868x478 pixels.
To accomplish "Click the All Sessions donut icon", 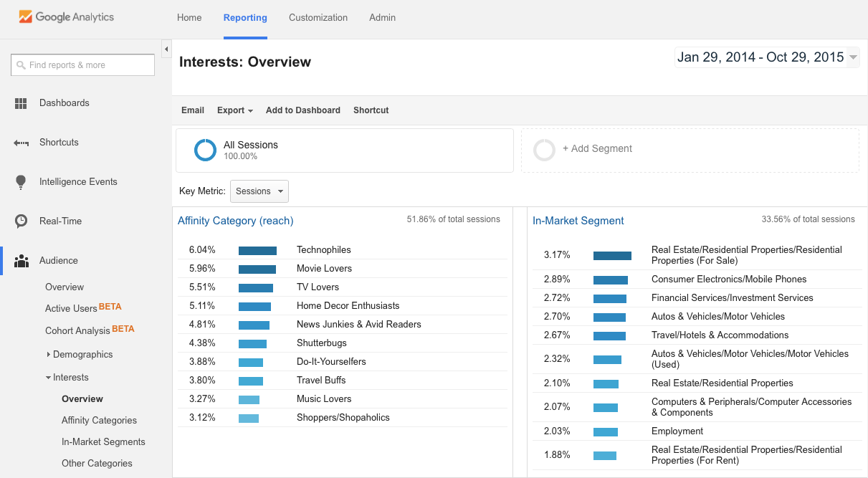I will 205,150.
